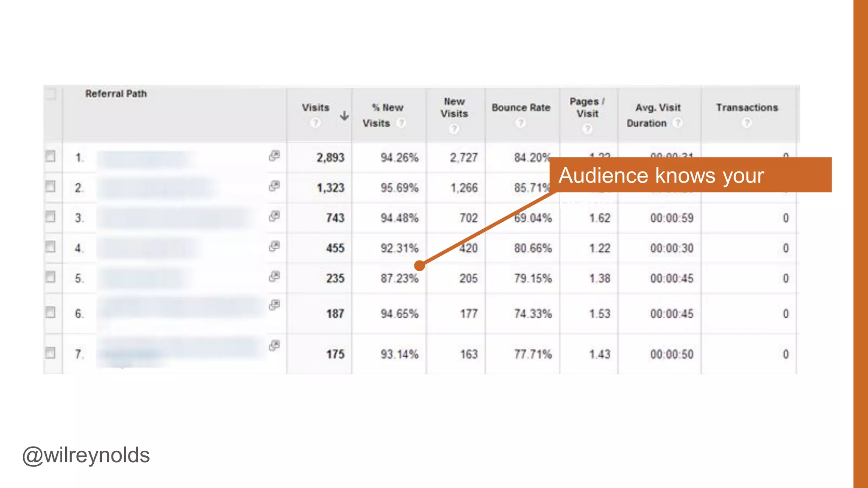The width and height of the screenshot is (868, 488).
Task: Sort by Referral Path column header
Action: click(x=116, y=94)
